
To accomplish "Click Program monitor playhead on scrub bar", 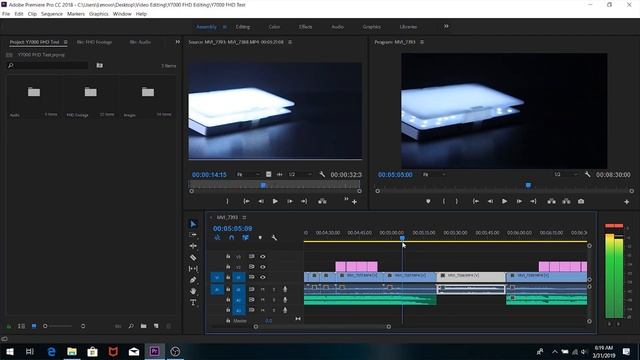I will coord(528,185).
